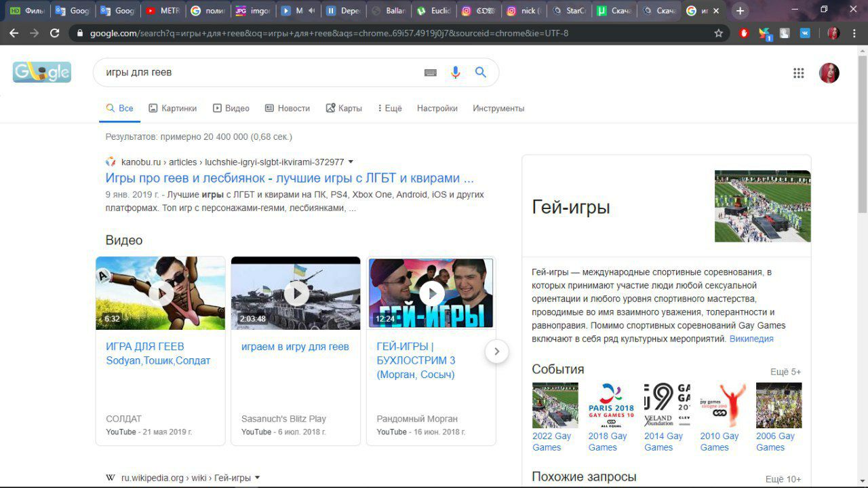Click the Google doodle logo

click(42, 71)
